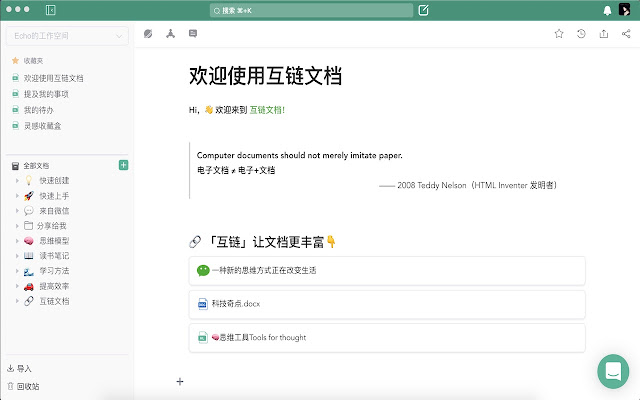Viewport: 640px width, 400px height.
Task: Collapse the left sidebar panel
Action: click(x=51, y=11)
